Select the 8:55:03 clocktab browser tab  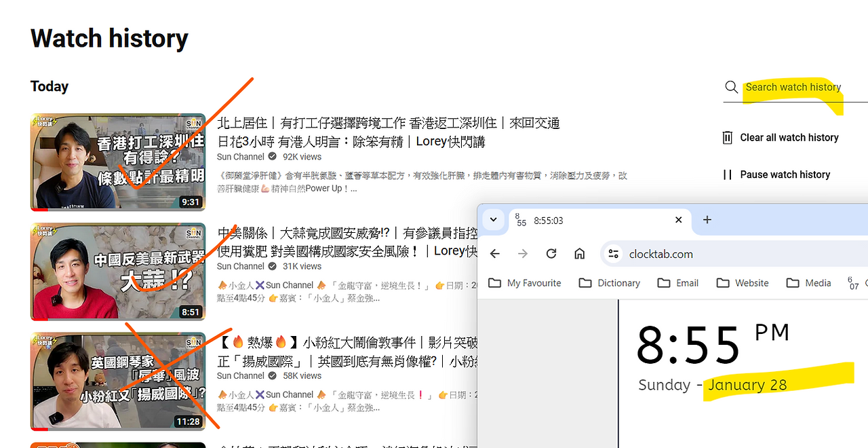tap(600, 220)
